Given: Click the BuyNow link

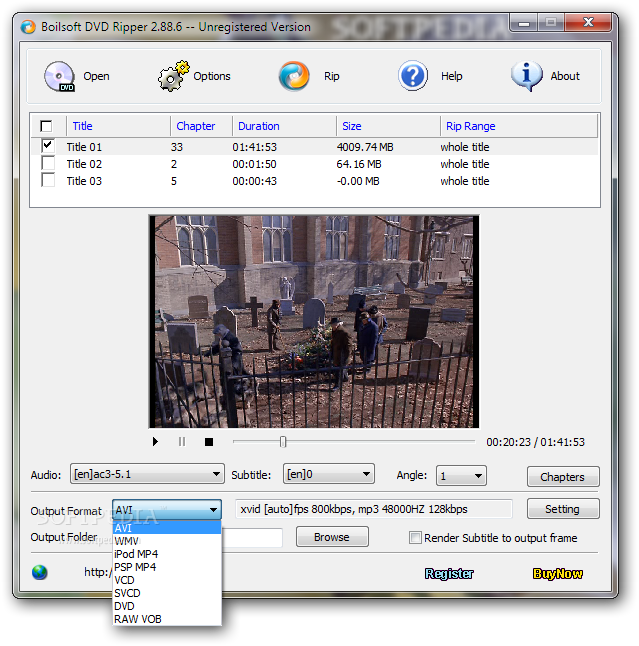Looking at the screenshot, I should 557,573.
